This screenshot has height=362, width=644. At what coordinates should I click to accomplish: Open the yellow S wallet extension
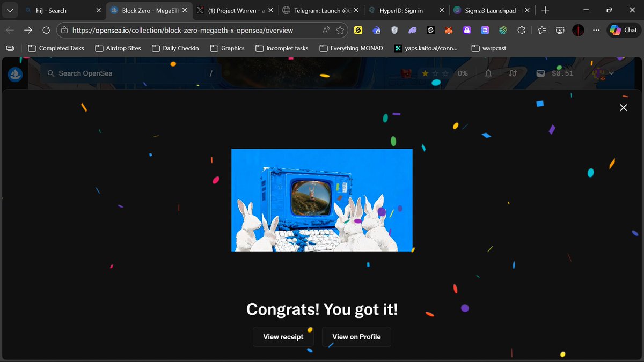[x=360, y=31]
